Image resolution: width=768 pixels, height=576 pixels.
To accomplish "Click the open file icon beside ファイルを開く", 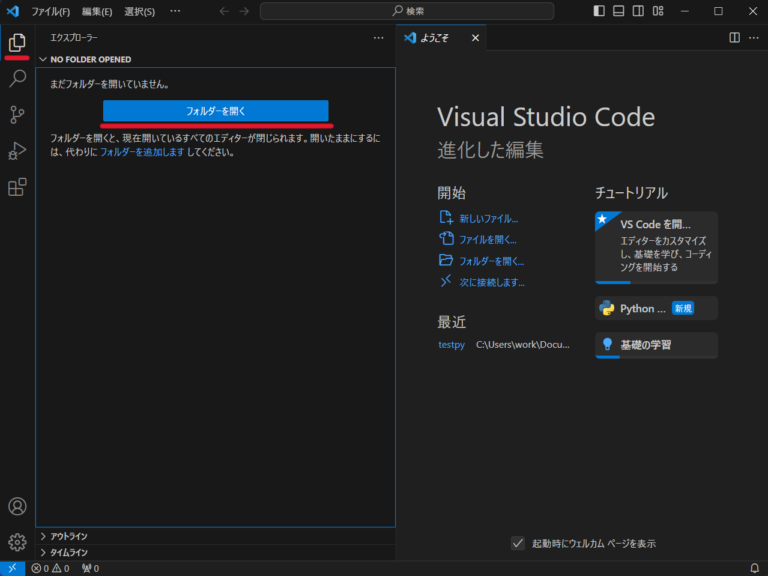I will [446, 239].
